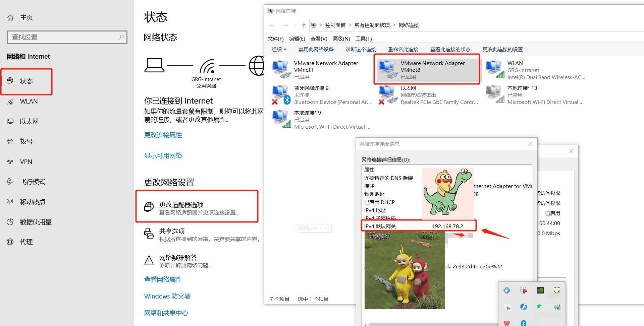This screenshot has height=326, width=644.
Task: Open 代理 settings in sidebar
Action: [x=20, y=242]
